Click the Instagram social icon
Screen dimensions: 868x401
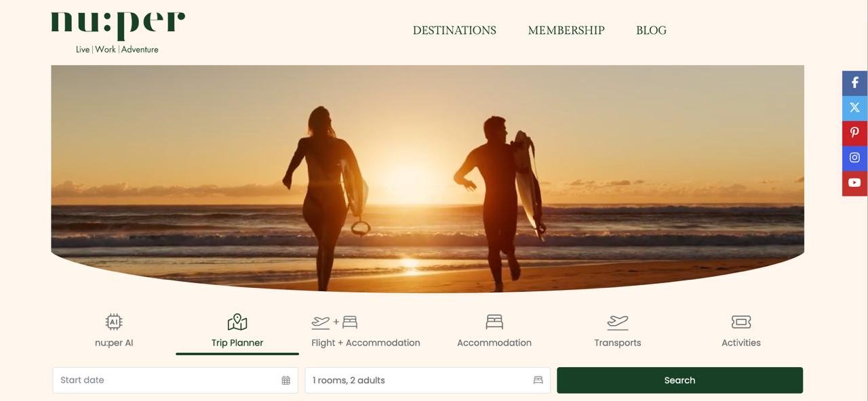click(x=854, y=158)
